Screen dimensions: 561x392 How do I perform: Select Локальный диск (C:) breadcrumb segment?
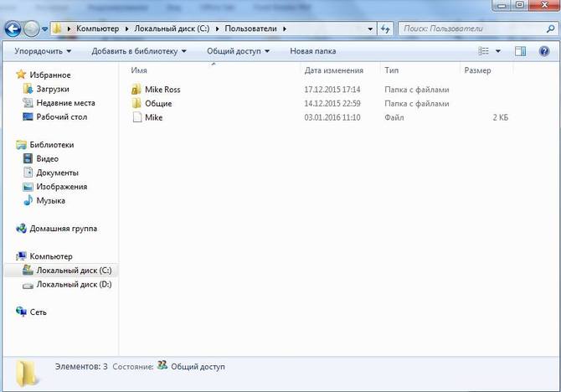[x=172, y=28]
